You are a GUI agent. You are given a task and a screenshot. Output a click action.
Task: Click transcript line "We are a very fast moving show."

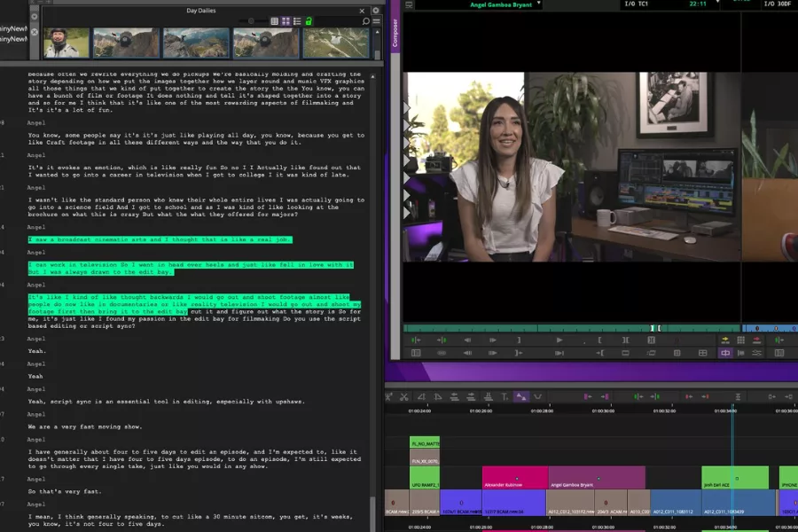click(85, 426)
